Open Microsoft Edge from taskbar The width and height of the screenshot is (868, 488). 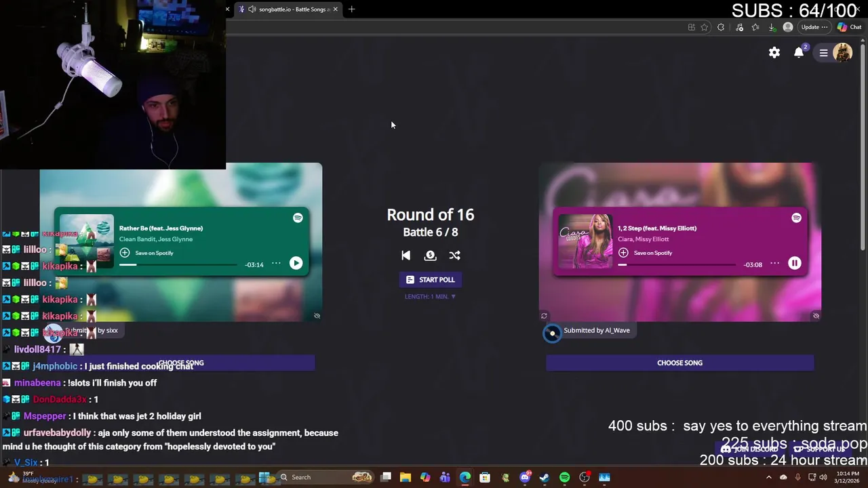(x=465, y=477)
